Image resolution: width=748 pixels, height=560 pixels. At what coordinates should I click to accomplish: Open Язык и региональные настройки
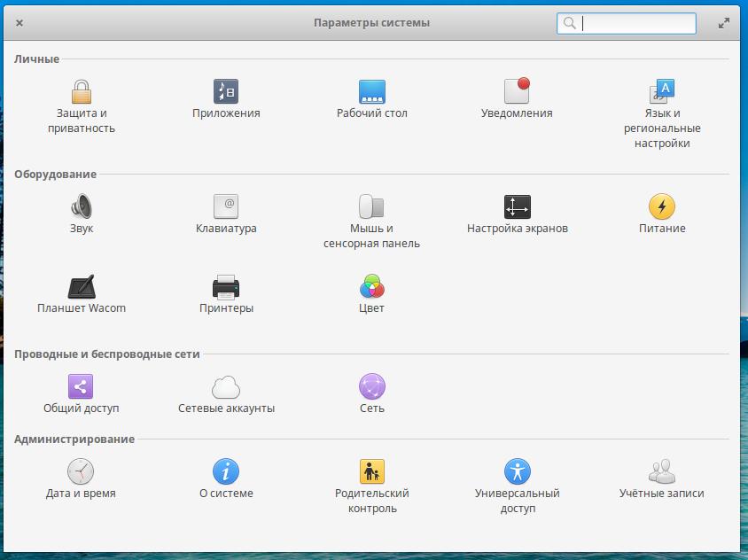(662, 92)
